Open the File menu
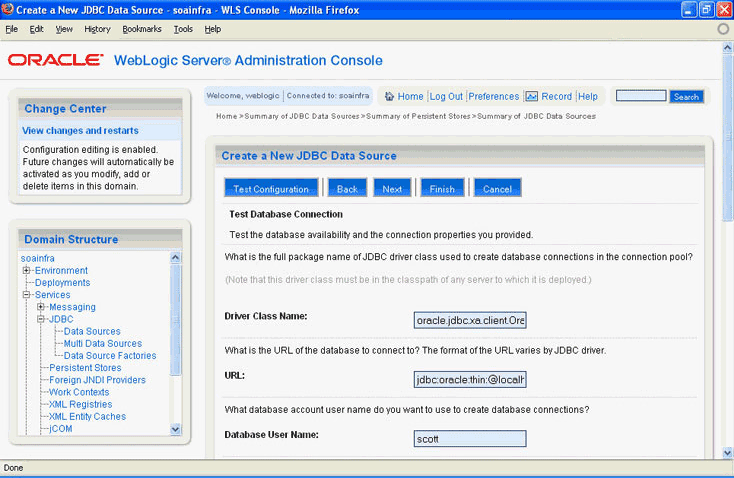734x478 pixels. [x=12, y=29]
